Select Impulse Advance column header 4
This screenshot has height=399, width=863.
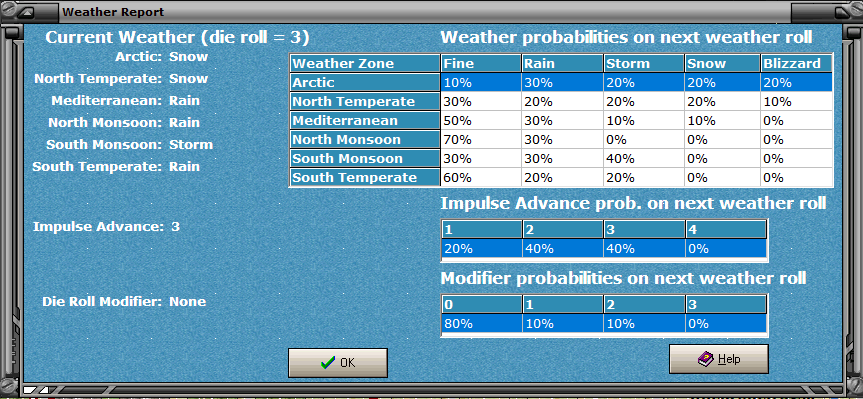tap(725, 229)
